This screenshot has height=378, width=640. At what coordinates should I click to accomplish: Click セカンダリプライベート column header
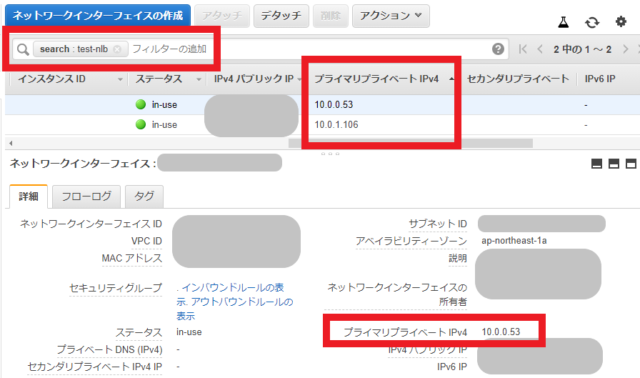(x=518, y=79)
